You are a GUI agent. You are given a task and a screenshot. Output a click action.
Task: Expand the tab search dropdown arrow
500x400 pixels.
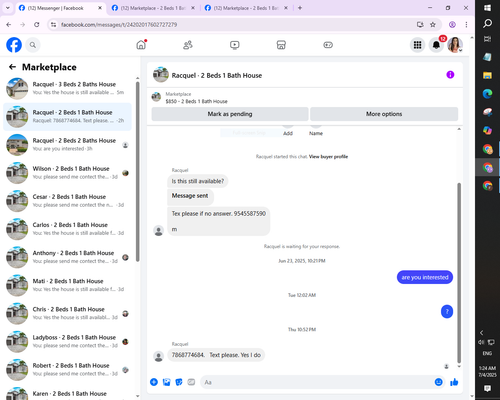point(7,8)
